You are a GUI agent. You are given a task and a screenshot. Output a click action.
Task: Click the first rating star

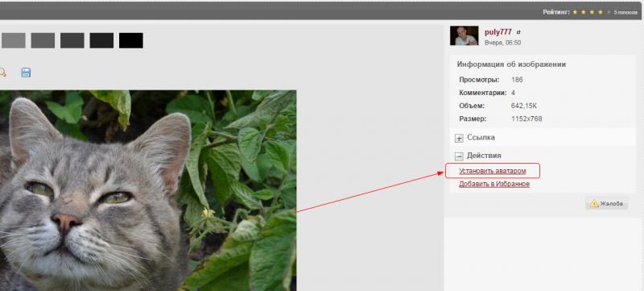(575, 12)
